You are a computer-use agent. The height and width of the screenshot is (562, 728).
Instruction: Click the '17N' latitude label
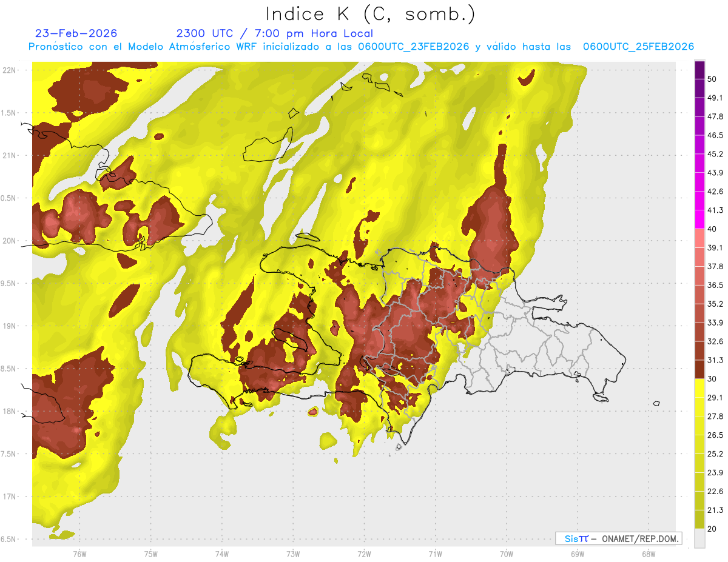coord(10,497)
